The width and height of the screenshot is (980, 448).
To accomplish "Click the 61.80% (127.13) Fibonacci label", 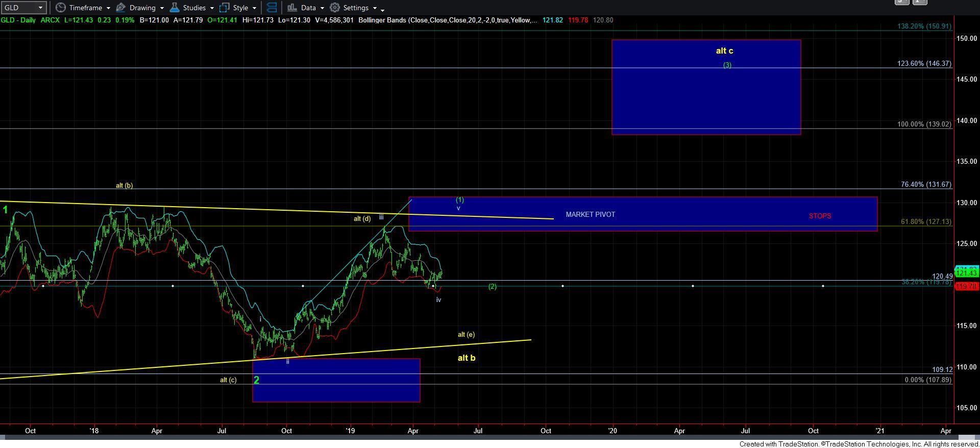I will [926, 222].
